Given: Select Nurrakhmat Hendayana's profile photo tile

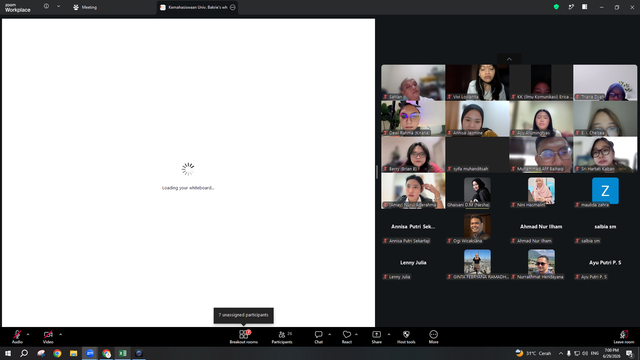Looking at the screenshot, I should tap(541, 262).
